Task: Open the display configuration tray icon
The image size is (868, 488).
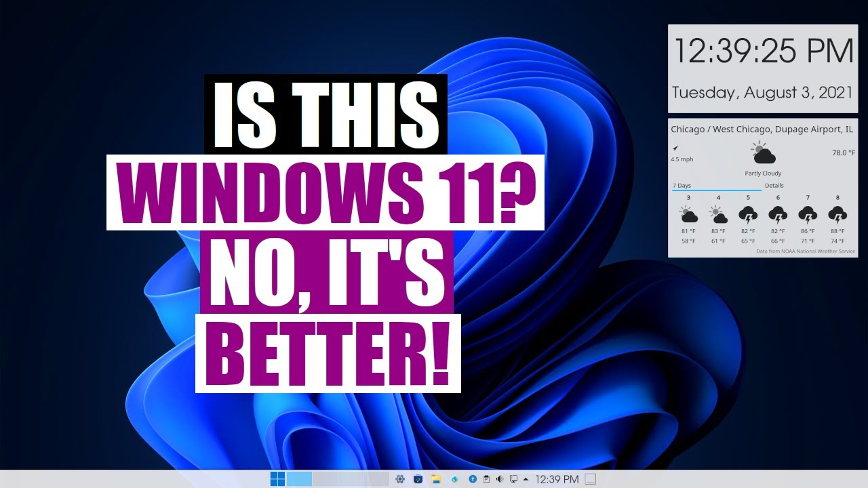Action: click(513, 479)
